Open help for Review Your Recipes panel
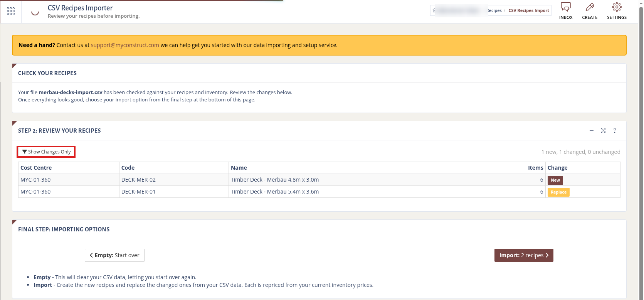644x300 pixels. click(615, 131)
